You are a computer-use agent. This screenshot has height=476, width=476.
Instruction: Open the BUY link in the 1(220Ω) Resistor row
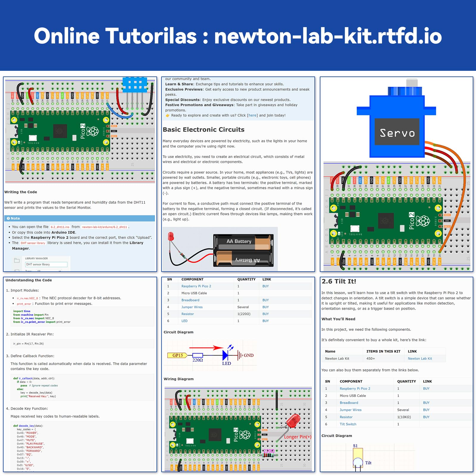click(x=266, y=314)
